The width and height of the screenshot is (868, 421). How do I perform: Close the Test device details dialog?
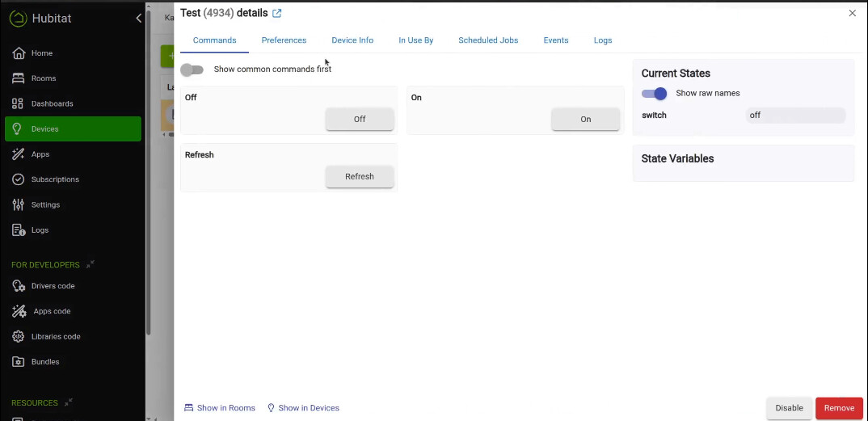[852, 13]
